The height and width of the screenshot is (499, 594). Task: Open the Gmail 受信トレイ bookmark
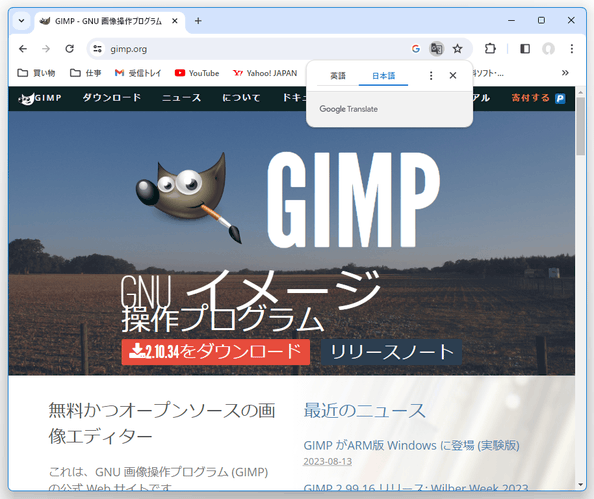pyautogui.click(x=138, y=73)
